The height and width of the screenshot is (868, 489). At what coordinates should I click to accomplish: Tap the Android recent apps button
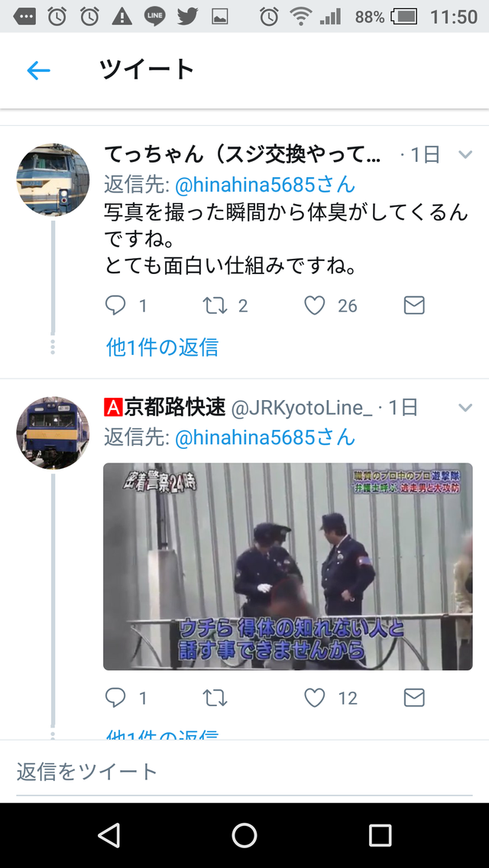click(x=380, y=834)
